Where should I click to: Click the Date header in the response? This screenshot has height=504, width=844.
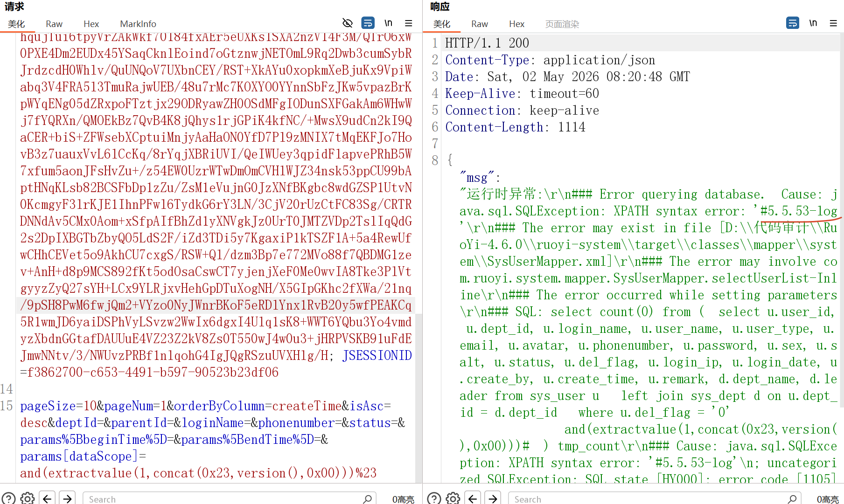459,77
